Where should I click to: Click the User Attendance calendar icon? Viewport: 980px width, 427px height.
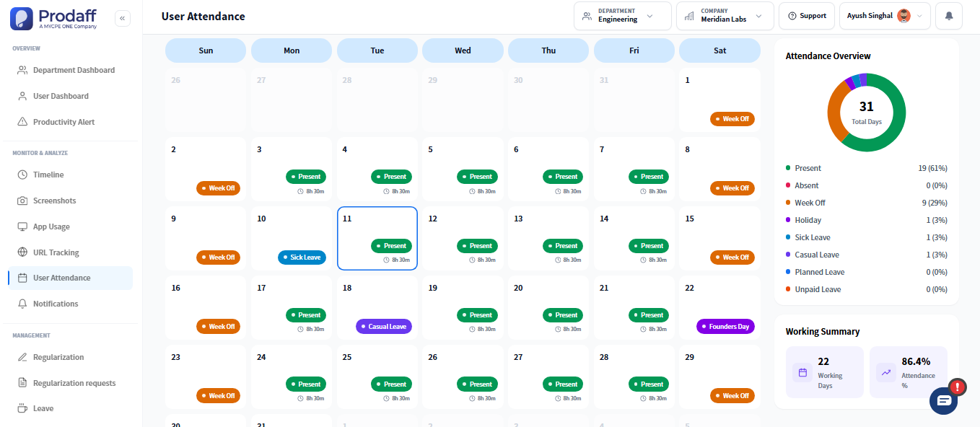pyautogui.click(x=22, y=278)
